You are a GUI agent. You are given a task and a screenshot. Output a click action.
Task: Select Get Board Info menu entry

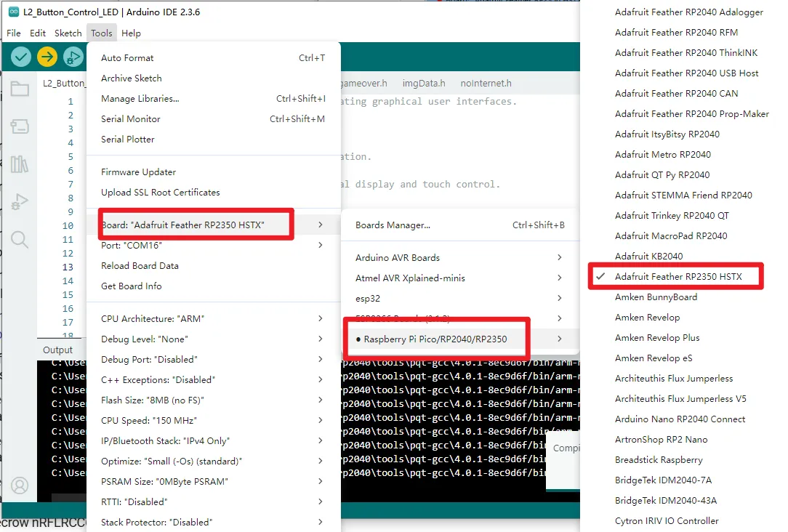pos(132,286)
